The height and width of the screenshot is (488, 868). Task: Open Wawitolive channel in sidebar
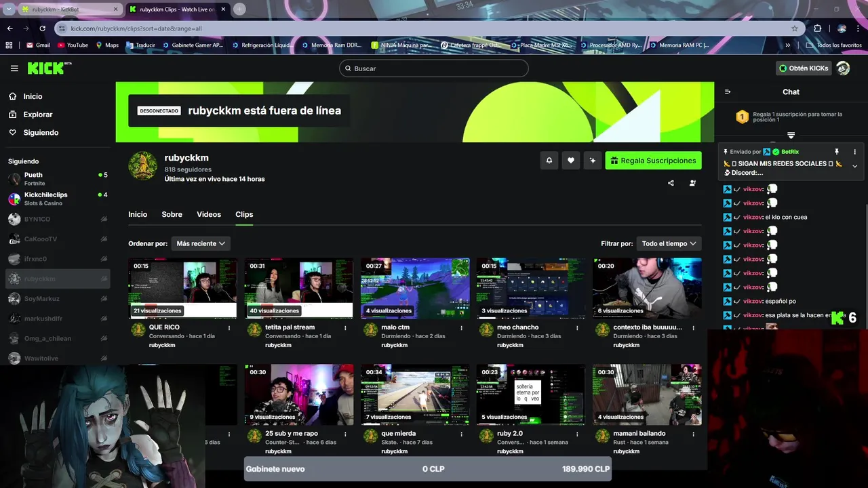tap(58, 359)
